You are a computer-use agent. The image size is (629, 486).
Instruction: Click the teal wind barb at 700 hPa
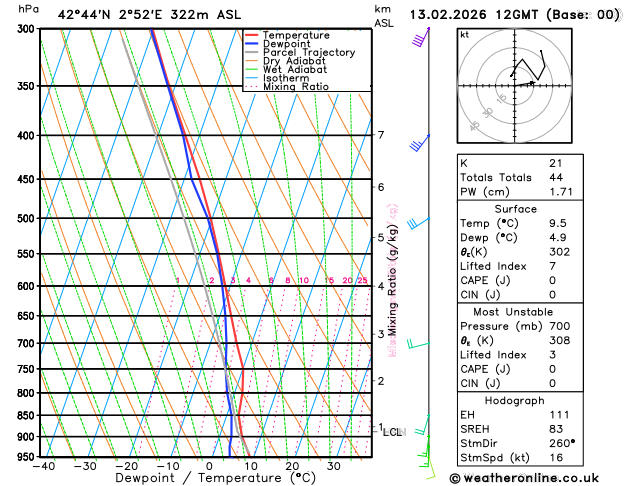point(418,345)
